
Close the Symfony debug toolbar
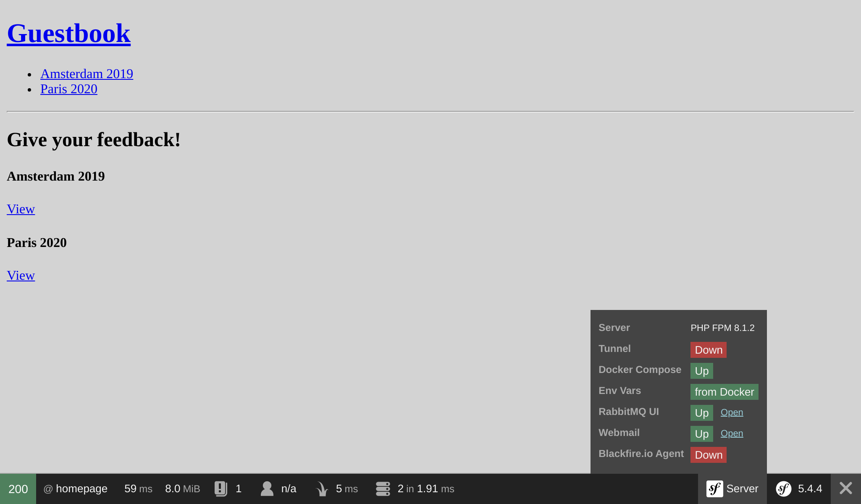click(845, 488)
